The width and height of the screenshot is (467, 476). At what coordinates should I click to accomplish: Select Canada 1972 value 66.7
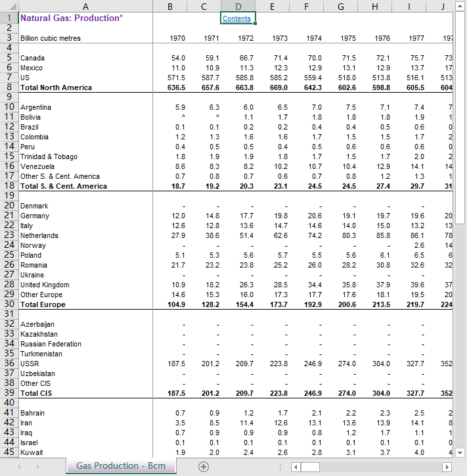pos(246,58)
